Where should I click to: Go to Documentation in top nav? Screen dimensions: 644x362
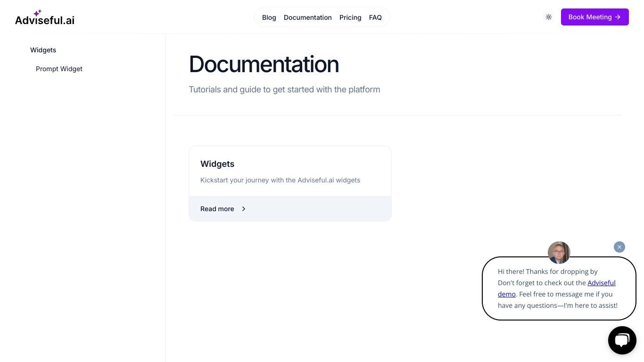pyautogui.click(x=308, y=17)
